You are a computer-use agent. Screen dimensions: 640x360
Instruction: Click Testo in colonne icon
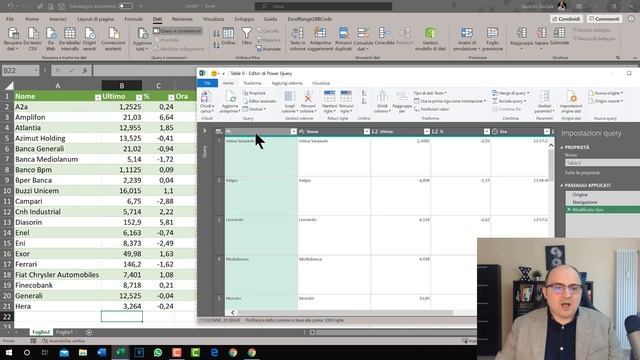[x=298, y=39]
